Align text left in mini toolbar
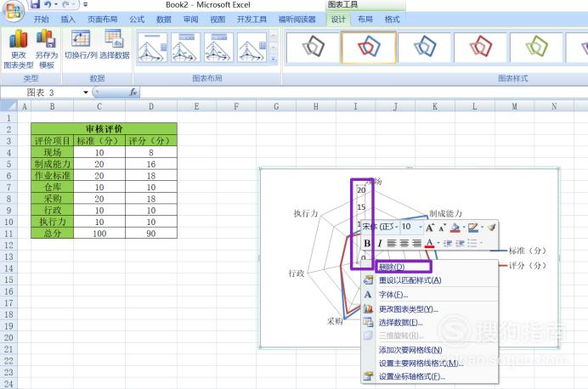Screen dimensions: 588x389 tap(392, 243)
